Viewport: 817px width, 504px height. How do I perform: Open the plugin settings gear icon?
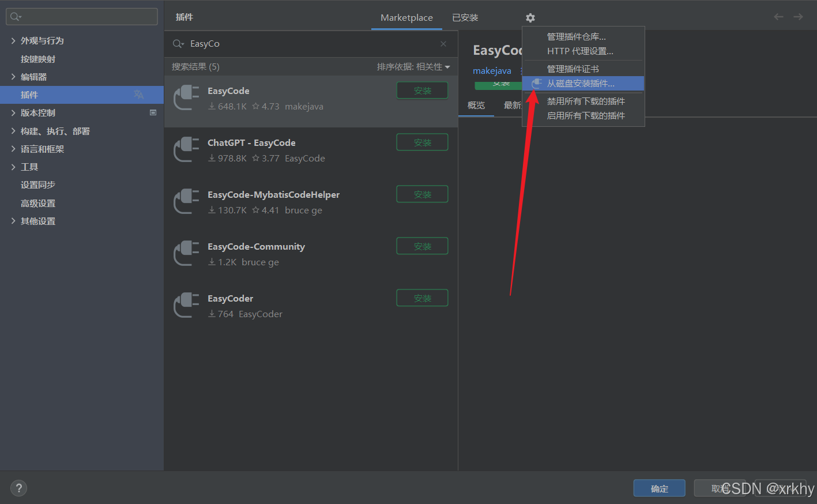pyautogui.click(x=530, y=18)
